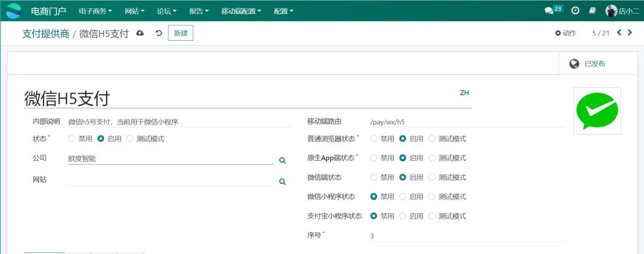Click the empty 网站 field
The height and width of the screenshot is (254, 644).
(171, 180)
